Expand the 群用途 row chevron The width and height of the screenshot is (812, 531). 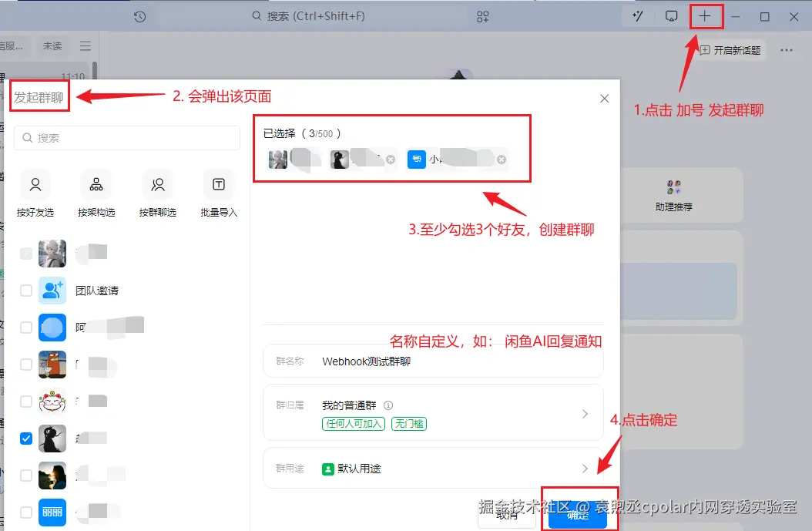(x=585, y=469)
